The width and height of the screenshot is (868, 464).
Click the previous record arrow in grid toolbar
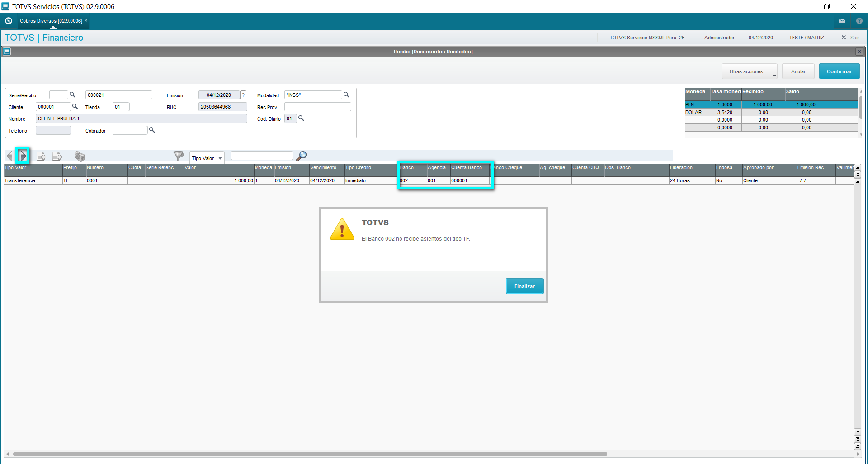click(9, 156)
